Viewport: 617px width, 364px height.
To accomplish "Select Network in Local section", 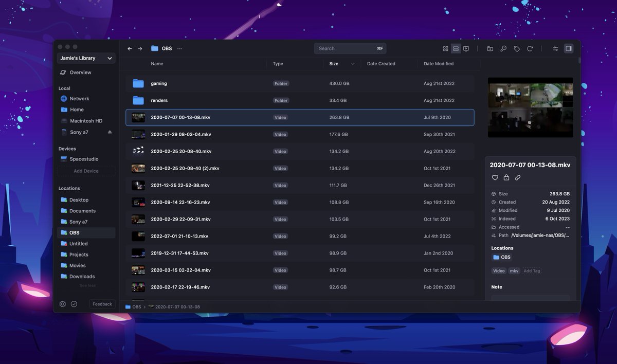I will click(86, 99).
